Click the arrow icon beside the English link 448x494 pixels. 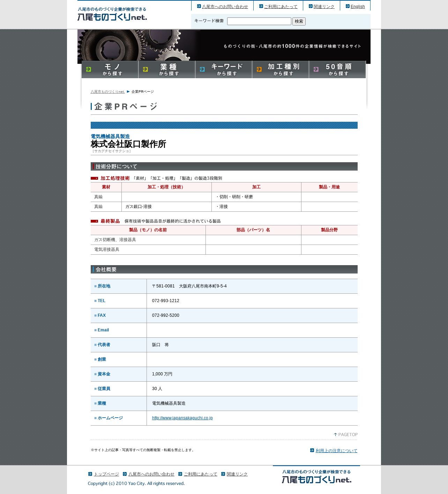pyautogui.click(x=348, y=6)
